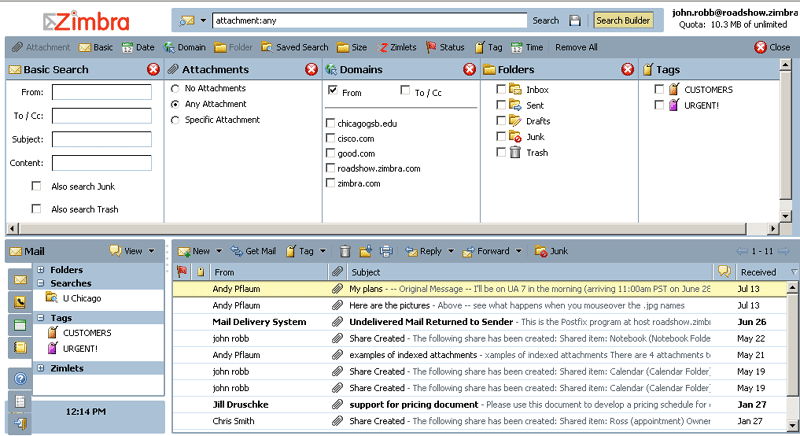
Task: Add Basic search panel from builder toolbar
Action: pos(95,47)
